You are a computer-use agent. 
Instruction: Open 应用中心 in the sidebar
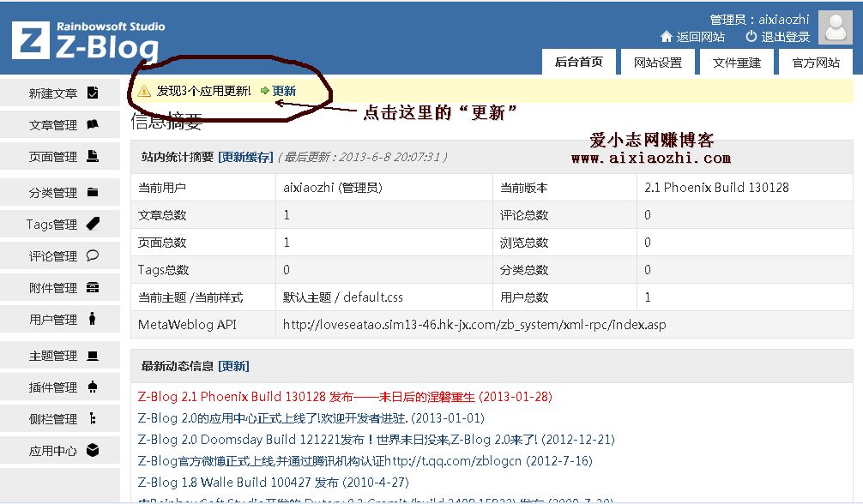(60, 451)
